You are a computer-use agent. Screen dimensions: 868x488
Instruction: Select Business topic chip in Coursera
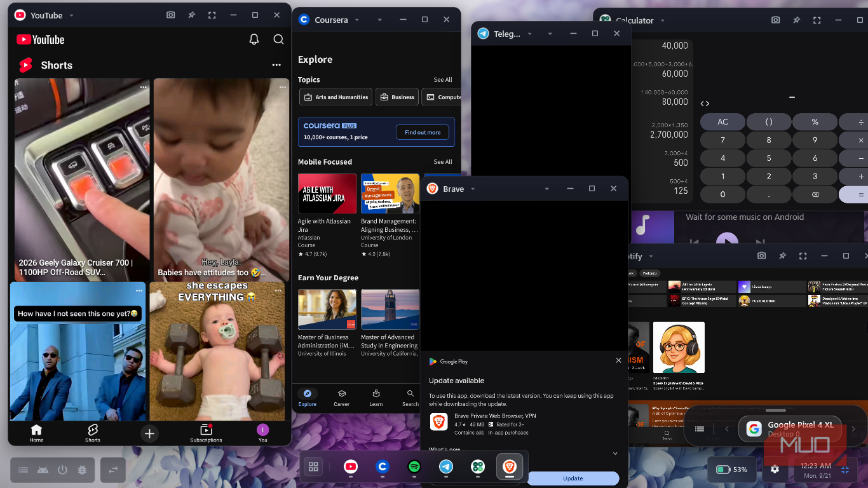397,97
